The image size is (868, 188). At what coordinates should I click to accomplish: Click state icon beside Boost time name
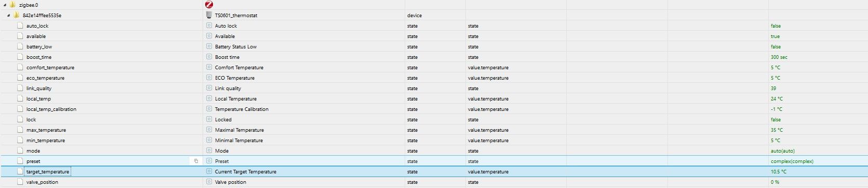[x=209, y=57]
